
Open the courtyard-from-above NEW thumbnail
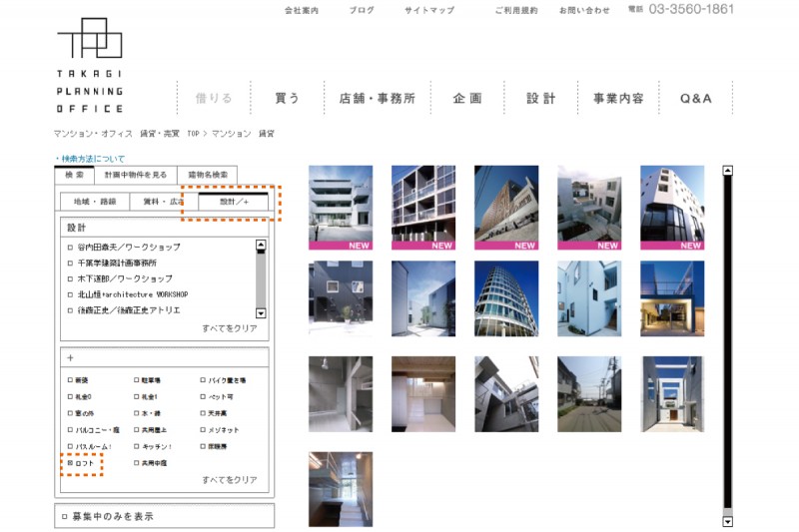[589, 208]
